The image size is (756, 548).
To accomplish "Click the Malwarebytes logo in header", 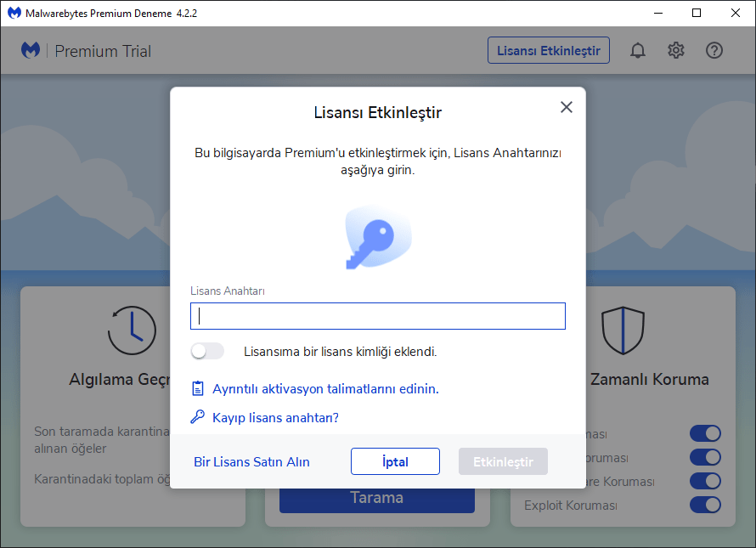I will (31, 50).
